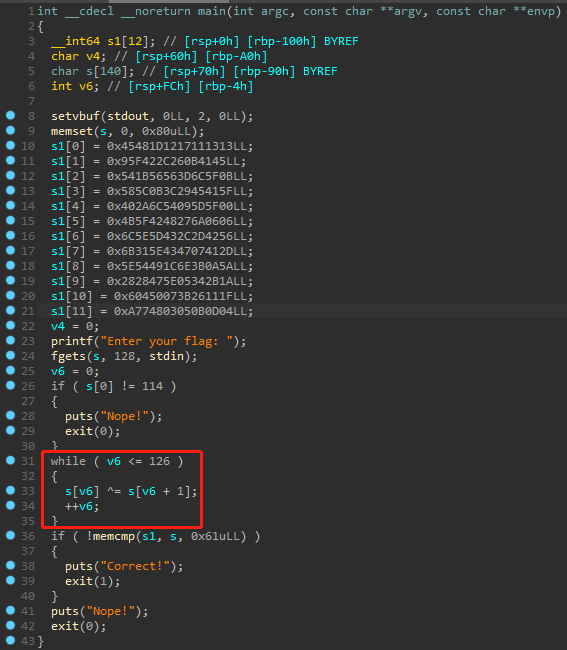Toggle breakpoint dot on line 15 s1[5] assignment
567x650 pixels.
point(10,221)
